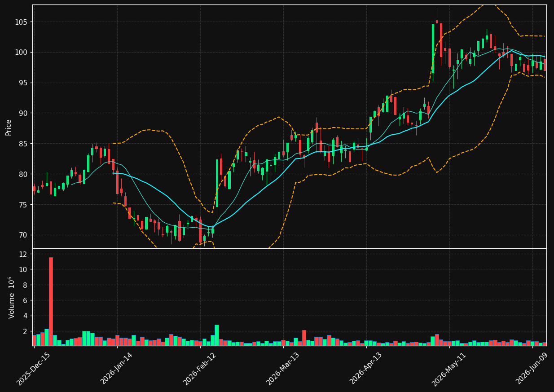Image resolution: width=554 pixels, height=392 pixels.
Task: Click the 80 price tick label
Action: [x=23, y=174]
